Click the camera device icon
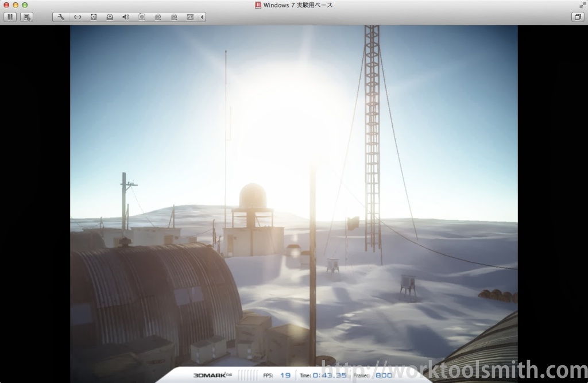 142,17
